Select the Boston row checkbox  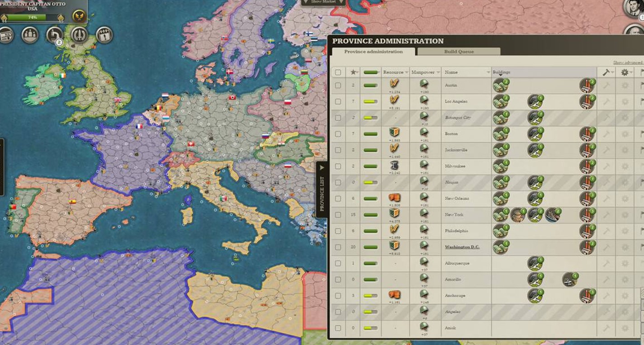click(338, 134)
